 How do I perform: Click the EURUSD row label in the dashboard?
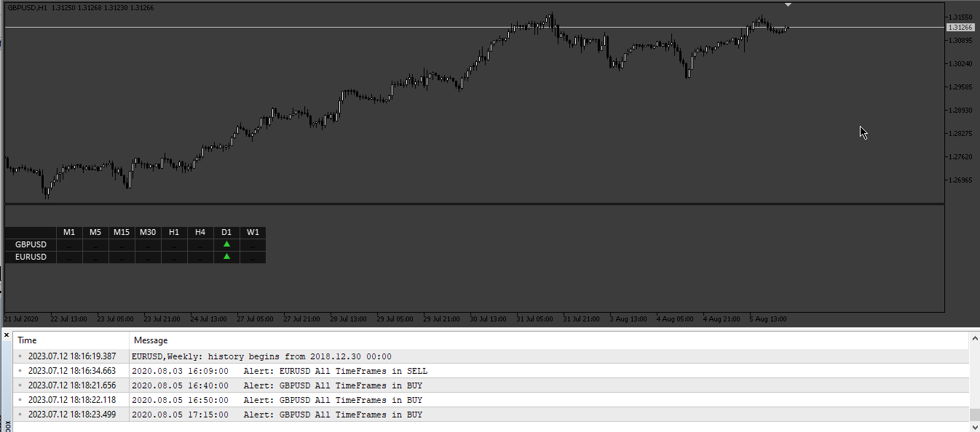(x=31, y=257)
